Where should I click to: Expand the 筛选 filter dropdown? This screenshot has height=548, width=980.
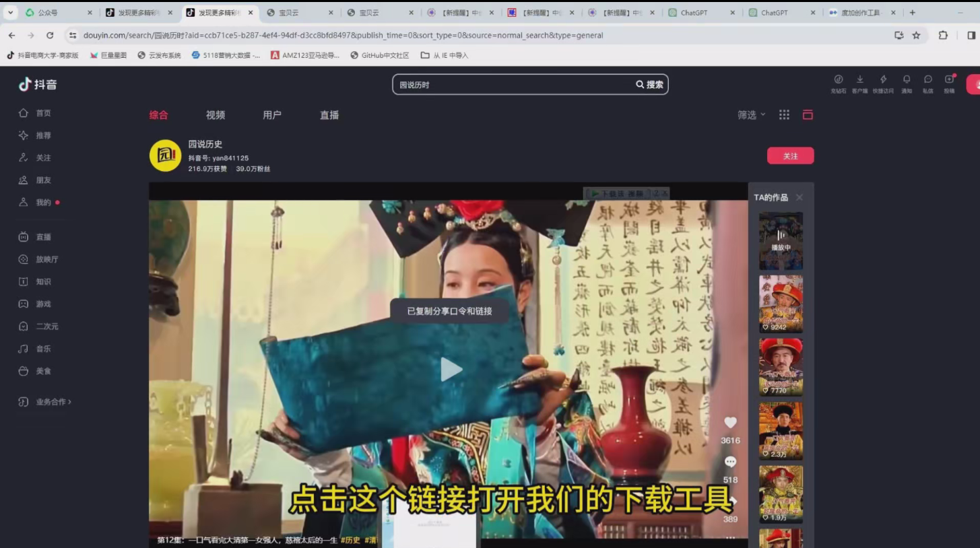point(752,115)
